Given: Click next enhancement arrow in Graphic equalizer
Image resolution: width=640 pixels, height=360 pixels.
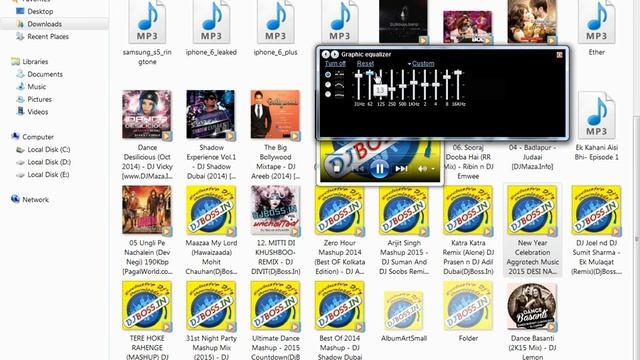Looking at the screenshot, I should (x=334, y=54).
